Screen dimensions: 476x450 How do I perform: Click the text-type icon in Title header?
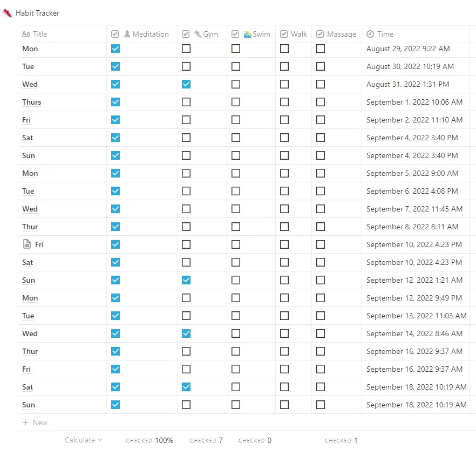click(x=26, y=34)
